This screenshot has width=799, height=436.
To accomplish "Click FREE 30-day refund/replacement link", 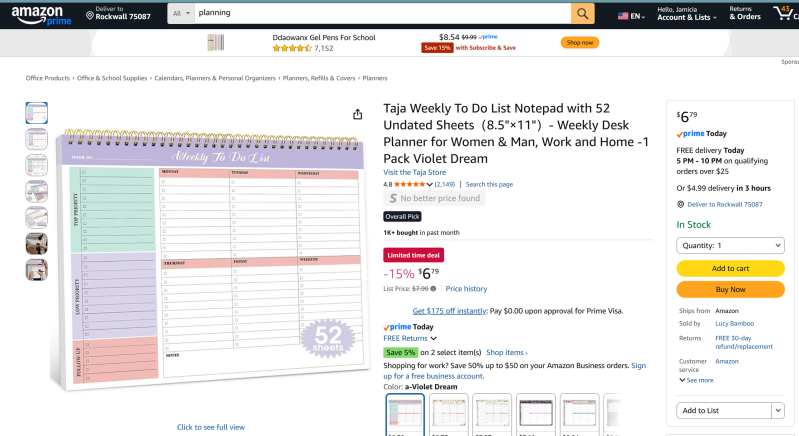I will pyautogui.click(x=743, y=342).
